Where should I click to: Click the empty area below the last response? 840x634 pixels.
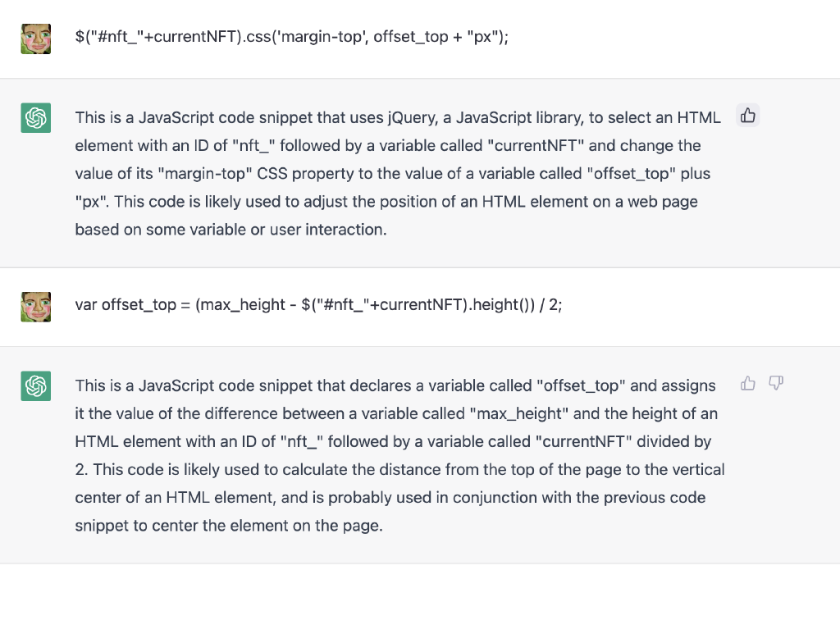(420, 599)
